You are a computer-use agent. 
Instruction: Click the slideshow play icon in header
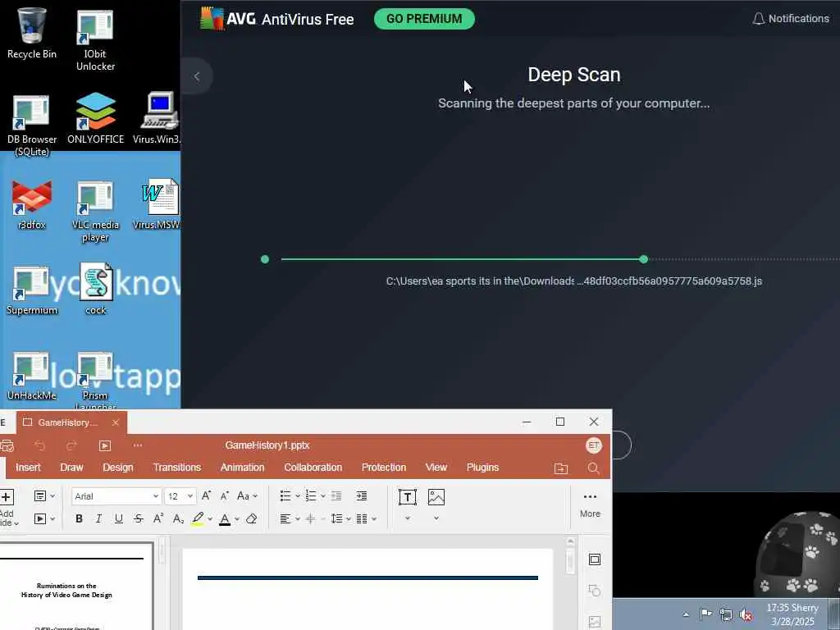point(105,445)
